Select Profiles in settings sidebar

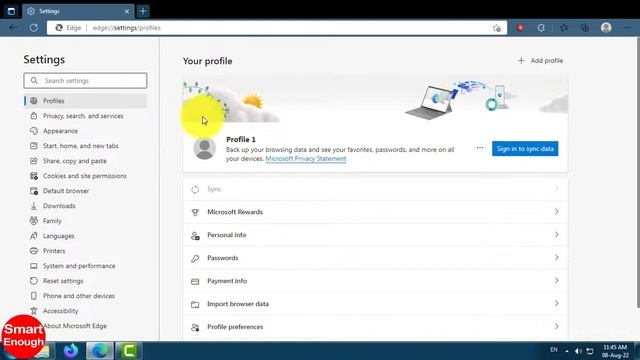click(x=85, y=101)
